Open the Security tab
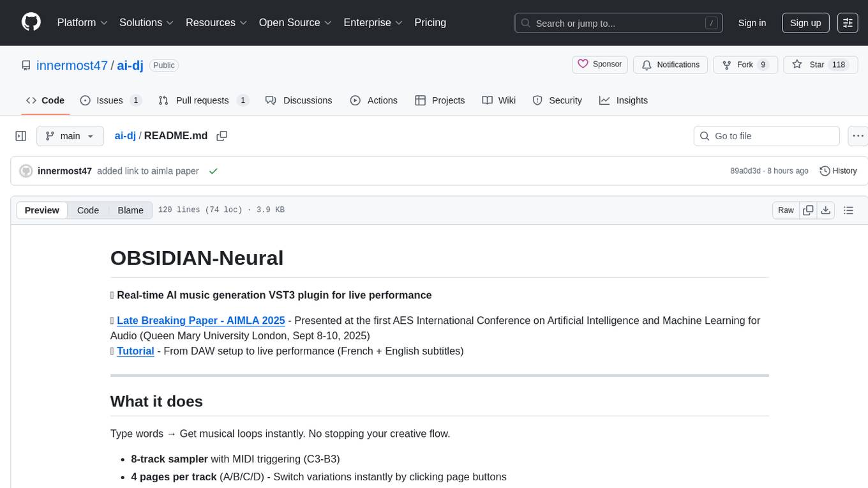 coord(557,100)
